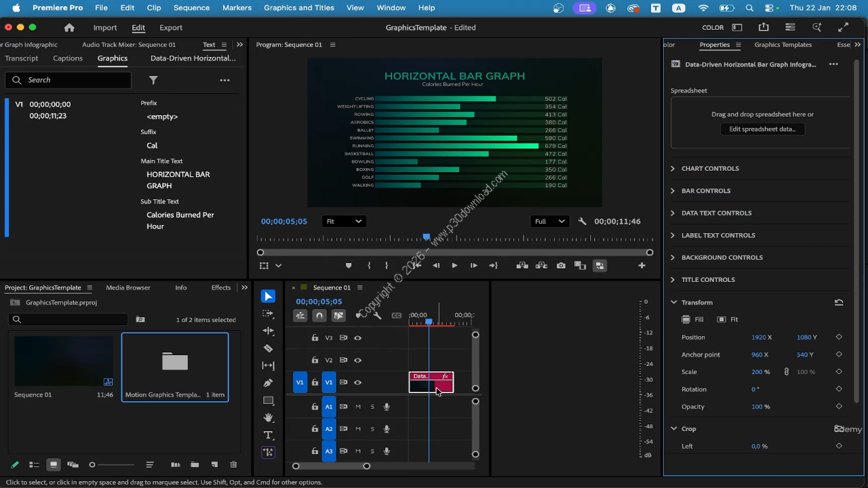Toggle the lock on track V2
Image resolution: width=868 pixels, height=488 pixels.
(x=315, y=360)
